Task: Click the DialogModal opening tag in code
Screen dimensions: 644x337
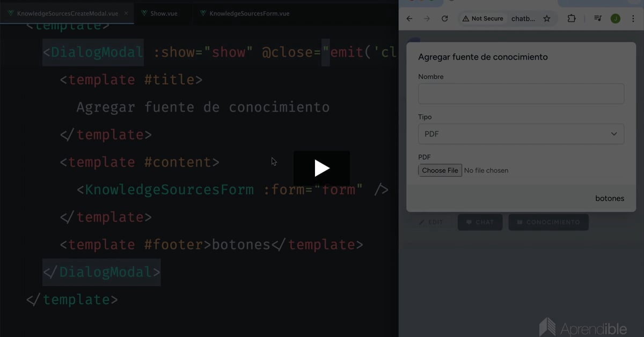Action: pos(93,52)
